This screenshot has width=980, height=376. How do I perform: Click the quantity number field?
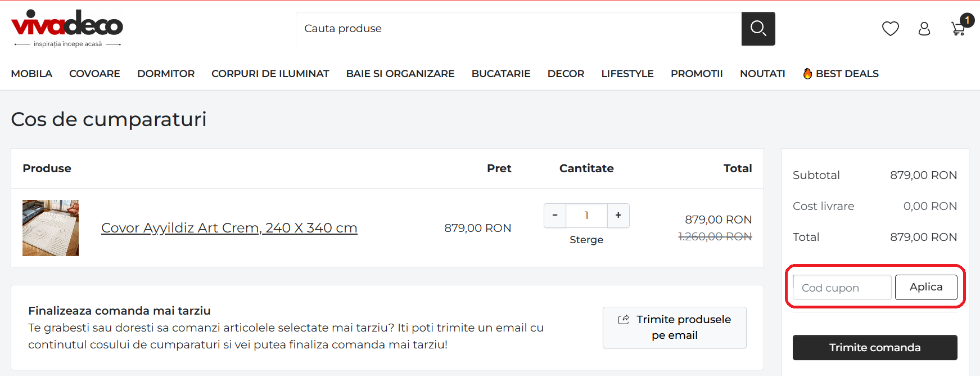[586, 216]
